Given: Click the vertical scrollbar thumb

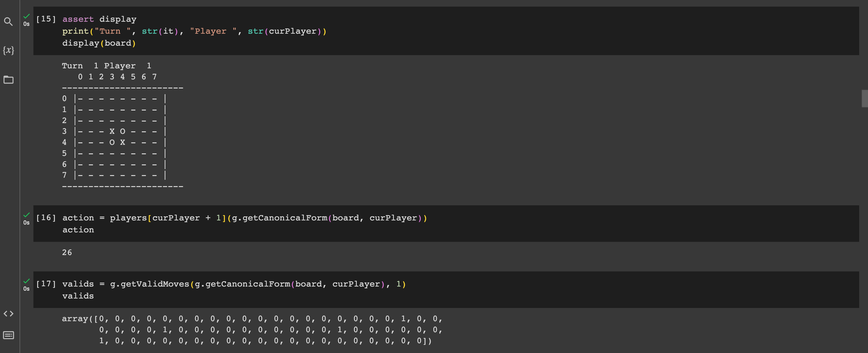Looking at the screenshot, I should pyautogui.click(x=864, y=98).
